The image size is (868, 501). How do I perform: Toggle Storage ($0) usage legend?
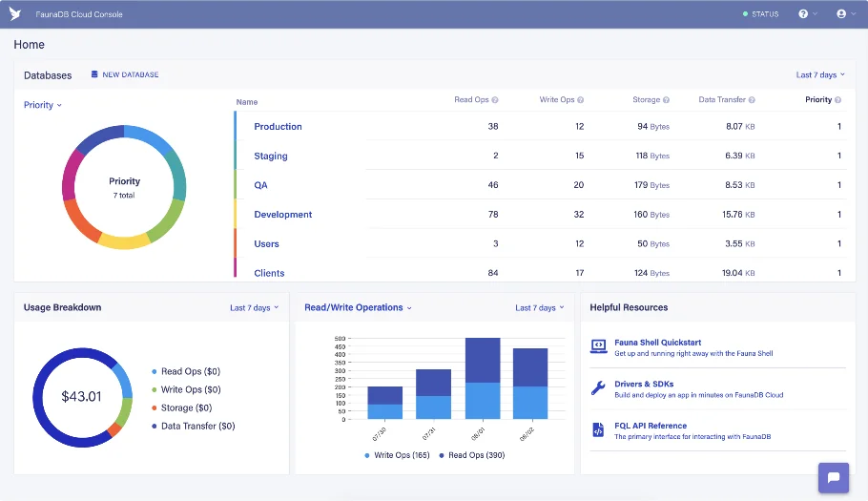tap(181, 408)
